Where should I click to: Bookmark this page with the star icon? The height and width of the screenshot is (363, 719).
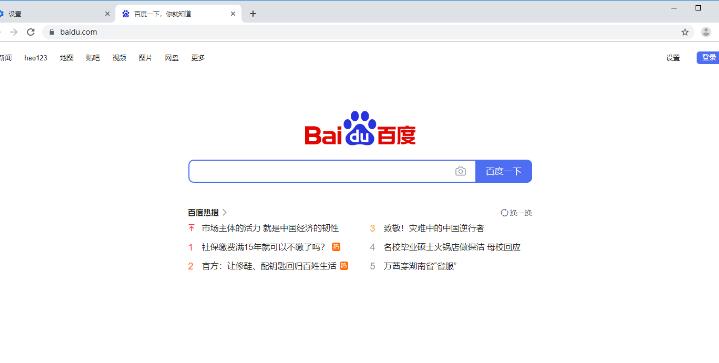pyautogui.click(x=685, y=32)
